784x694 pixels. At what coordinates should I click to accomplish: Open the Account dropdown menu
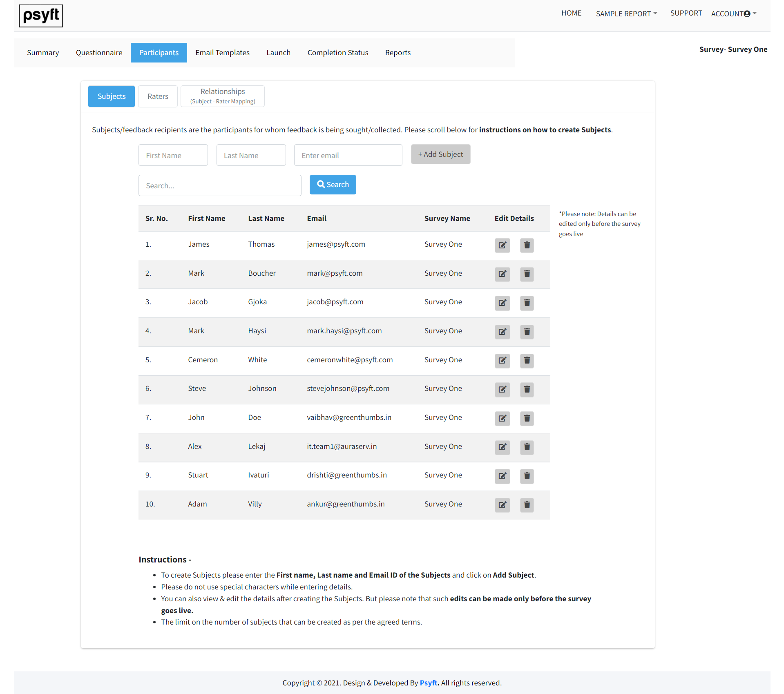(734, 13)
